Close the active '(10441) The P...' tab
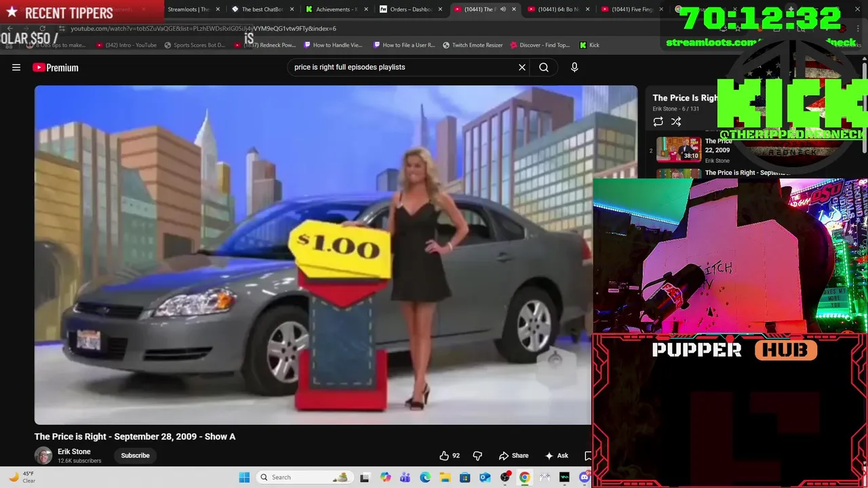This screenshot has height=488, width=868. click(513, 9)
